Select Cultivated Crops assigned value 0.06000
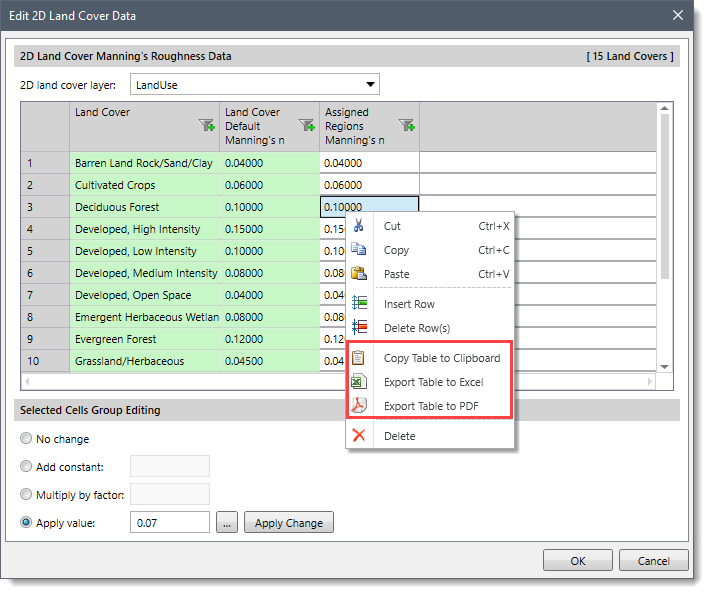Viewport: 709px width, 594px height. [369, 184]
